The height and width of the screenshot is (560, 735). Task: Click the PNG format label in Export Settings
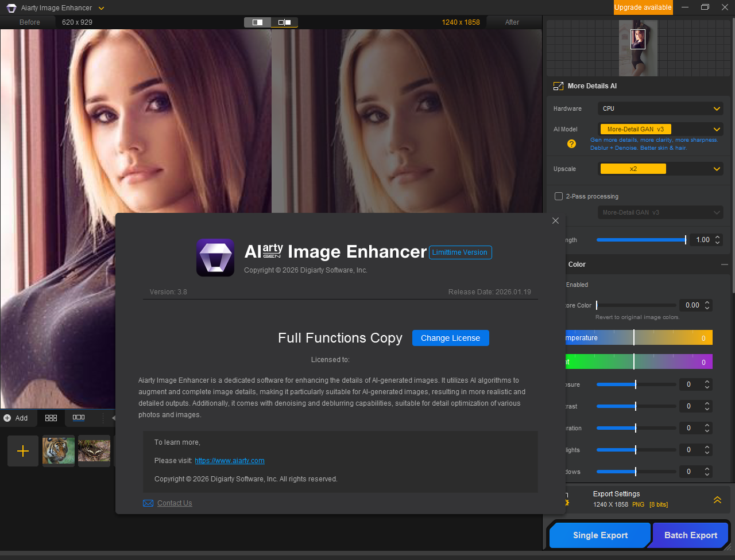pos(639,505)
